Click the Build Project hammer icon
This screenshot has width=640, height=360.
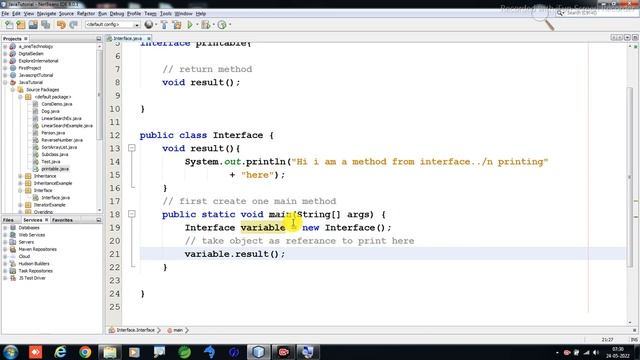pos(164,25)
